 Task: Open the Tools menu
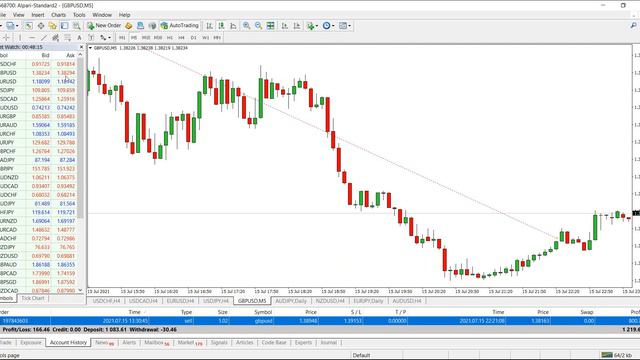(79, 15)
